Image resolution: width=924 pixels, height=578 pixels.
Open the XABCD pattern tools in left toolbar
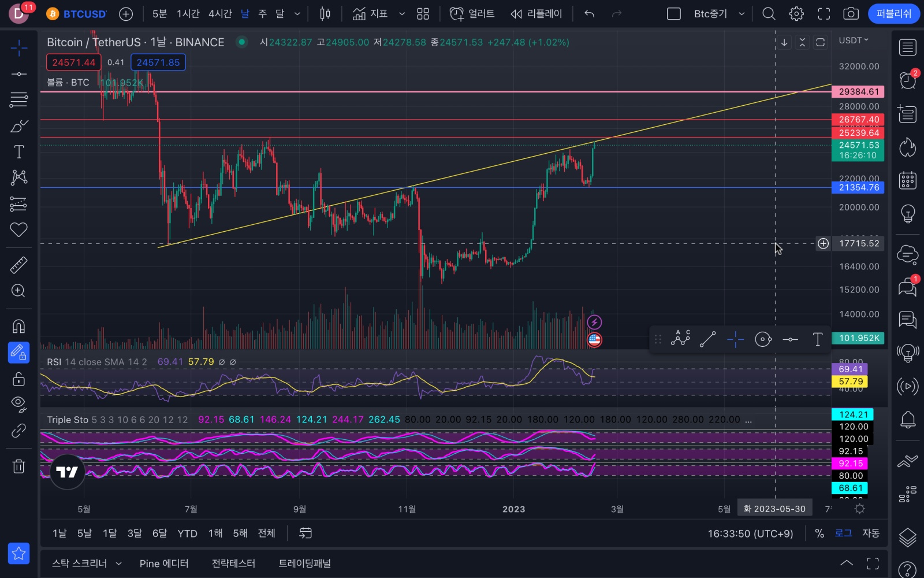(18, 177)
